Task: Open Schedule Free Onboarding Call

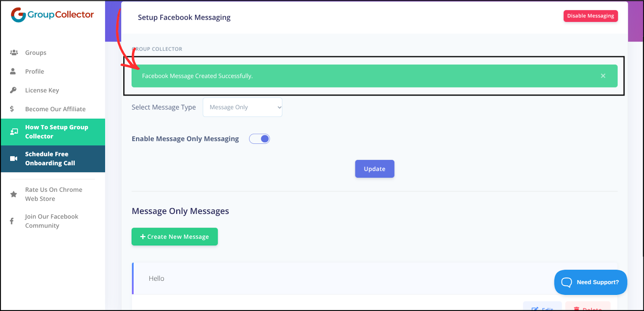Action: coord(53,159)
